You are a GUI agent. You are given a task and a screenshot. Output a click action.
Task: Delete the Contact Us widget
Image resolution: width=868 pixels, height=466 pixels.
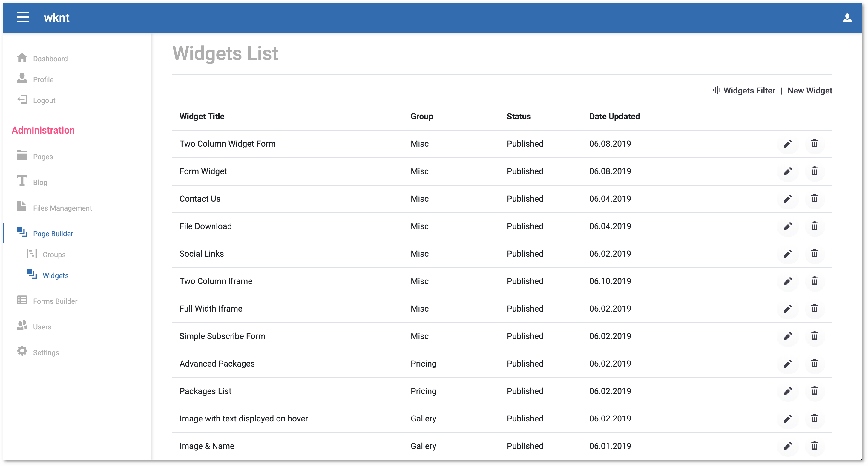coord(815,198)
